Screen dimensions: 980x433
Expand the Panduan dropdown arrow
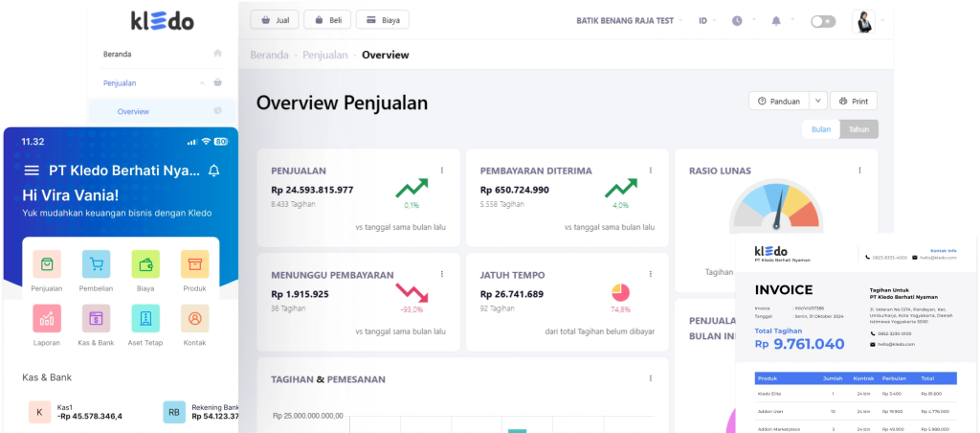point(818,101)
